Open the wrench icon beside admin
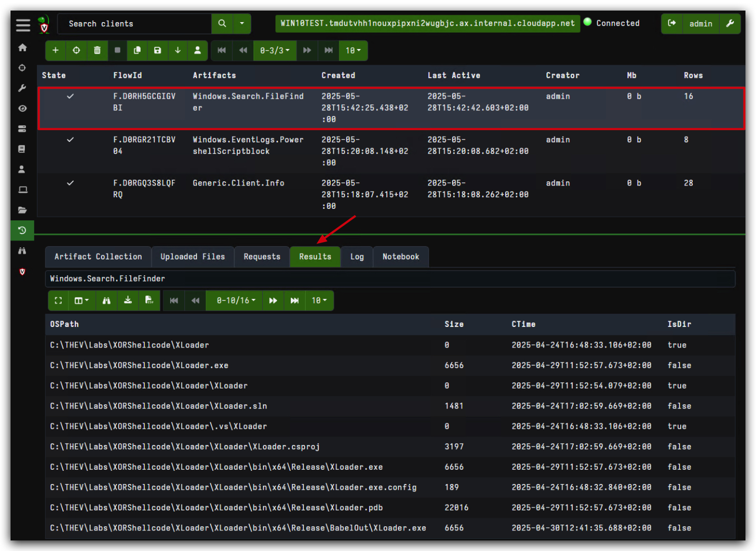756x551 pixels. click(730, 23)
